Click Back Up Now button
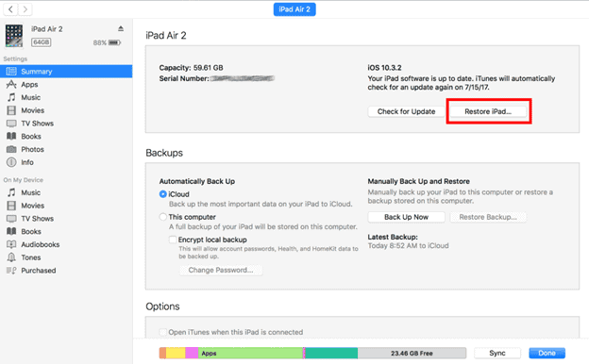The height and width of the screenshot is (364, 589). [406, 217]
